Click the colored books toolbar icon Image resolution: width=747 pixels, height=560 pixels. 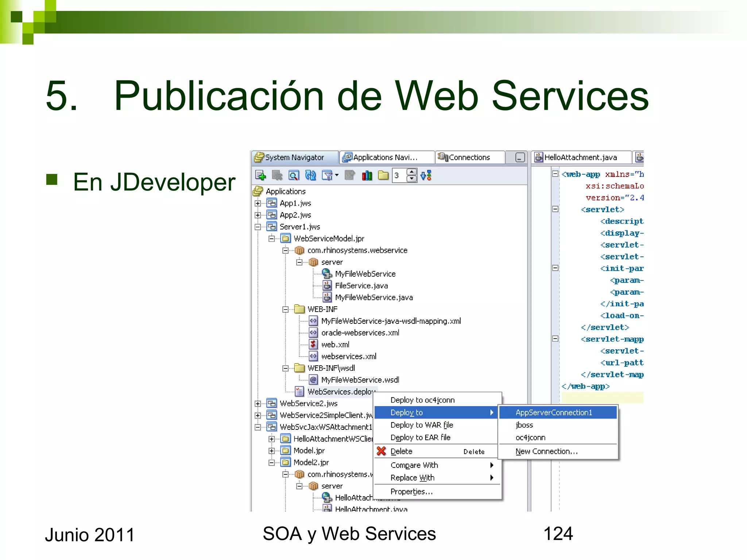coord(367,175)
